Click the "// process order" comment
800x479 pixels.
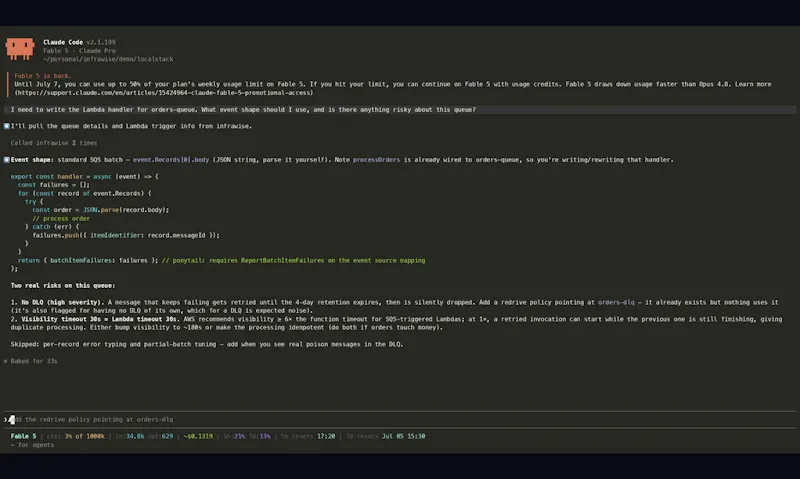(61, 218)
